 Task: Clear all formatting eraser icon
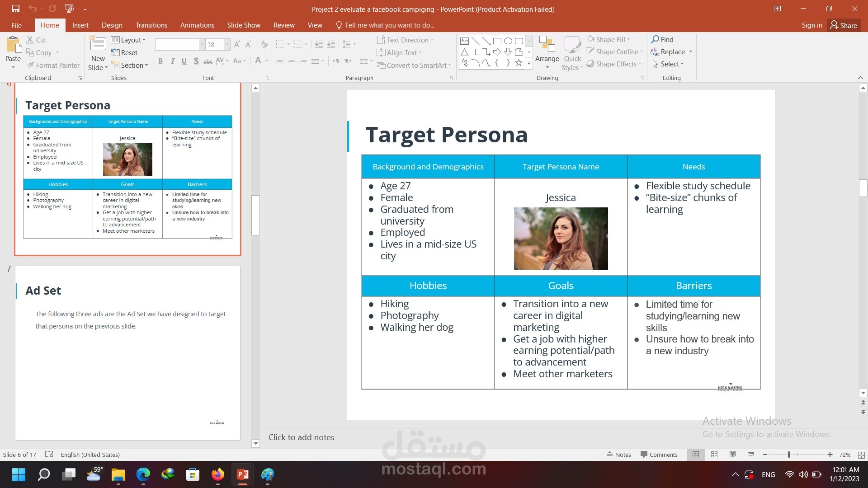[264, 44]
